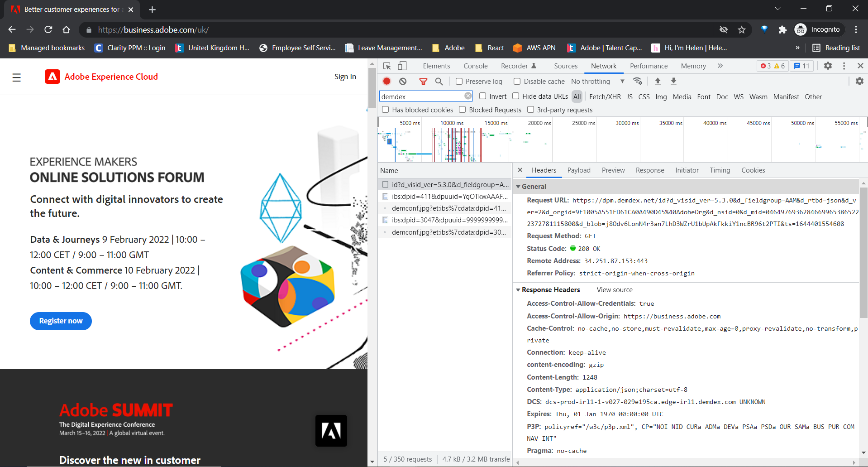Stop recording network log
This screenshot has width=868, height=467.
pos(386,81)
